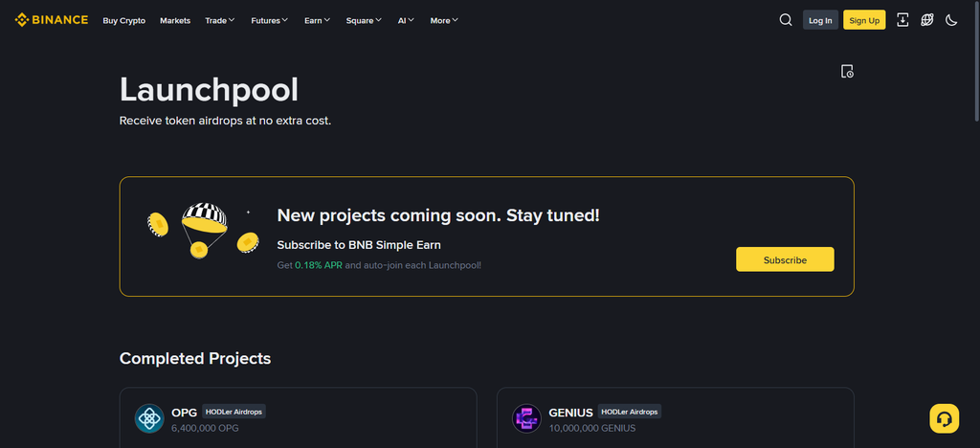
Task: Expand the AI dropdown menu
Action: pos(406,21)
